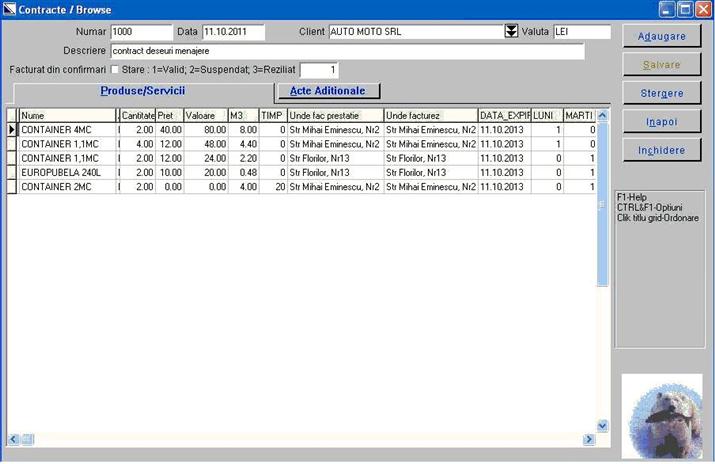Click the Contracte window title bar icon
The image size is (715, 464).
(x=10, y=9)
